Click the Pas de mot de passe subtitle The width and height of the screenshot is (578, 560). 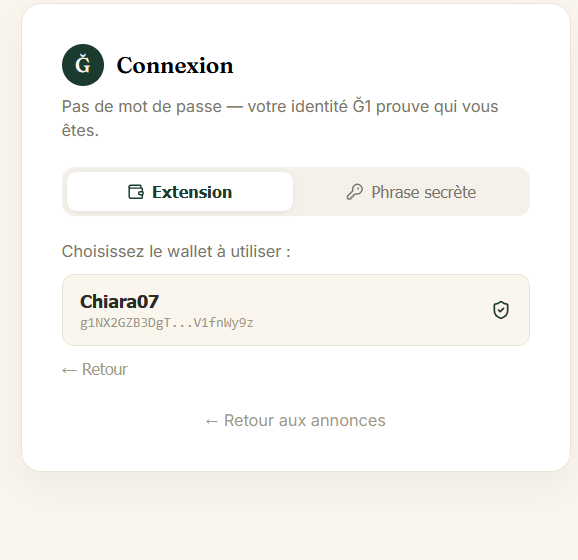pos(280,118)
